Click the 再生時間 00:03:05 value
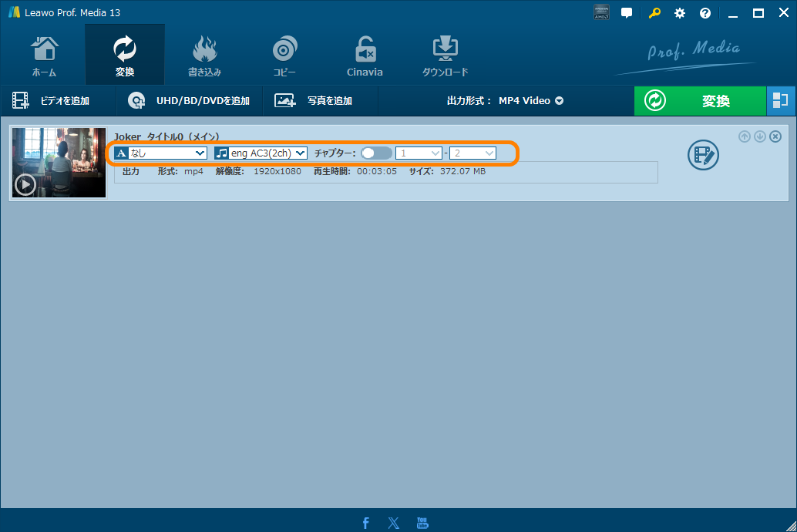This screenshot has width=797, height=532. click(377, 171)
